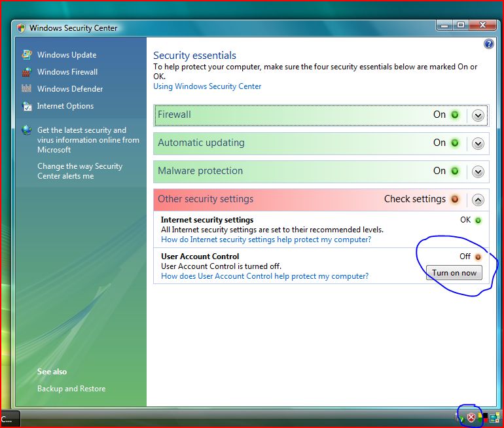
Task: Click the green OK indicator for Internet security
Action: tap(478, 221)
